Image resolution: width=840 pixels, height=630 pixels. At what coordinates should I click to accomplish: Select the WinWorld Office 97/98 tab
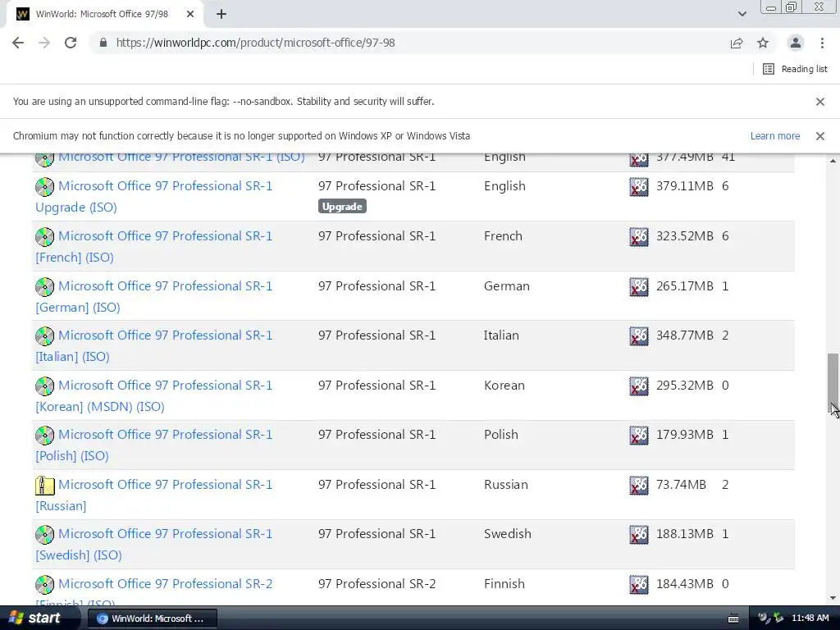(104, 15)
